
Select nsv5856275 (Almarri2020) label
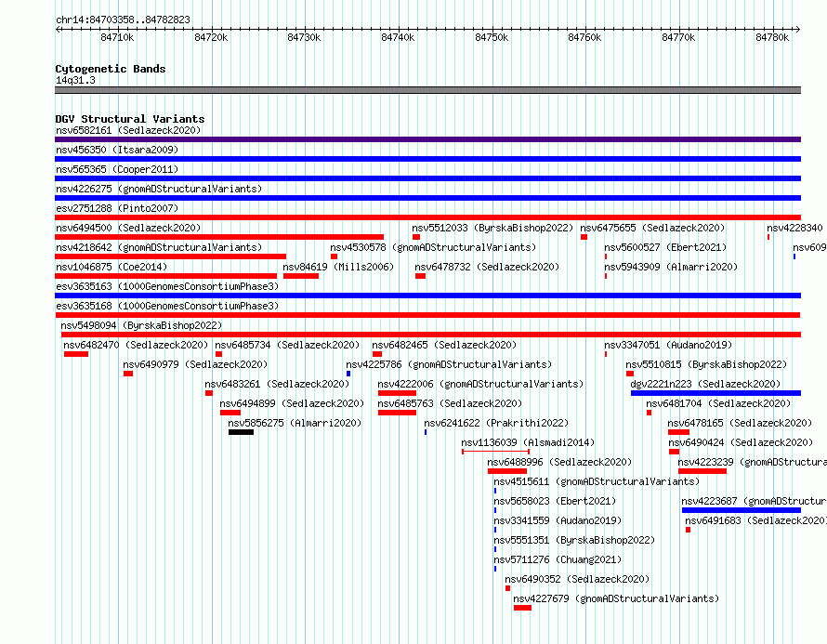(295, 423)
